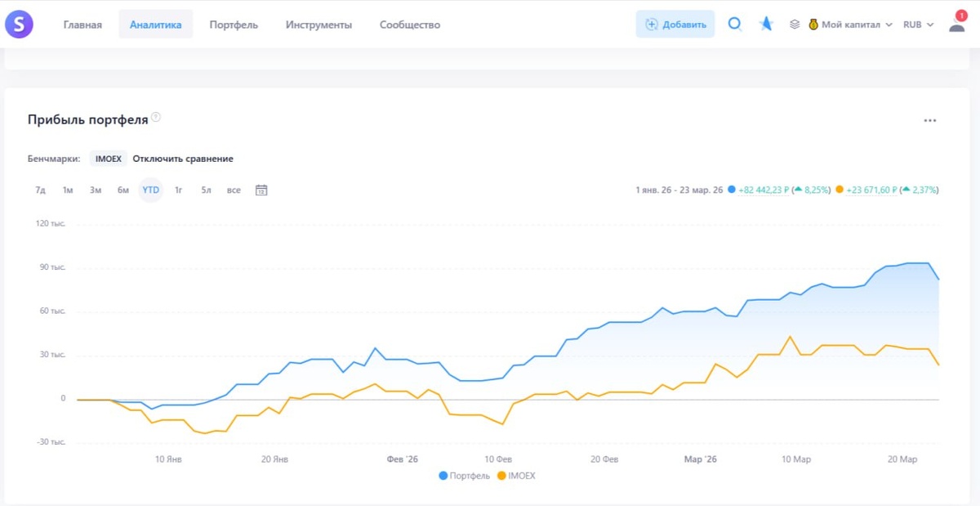Toggle the Портфель series in chart legend
Viewport: 980px width, 506px height.
[x=465, y=475]
